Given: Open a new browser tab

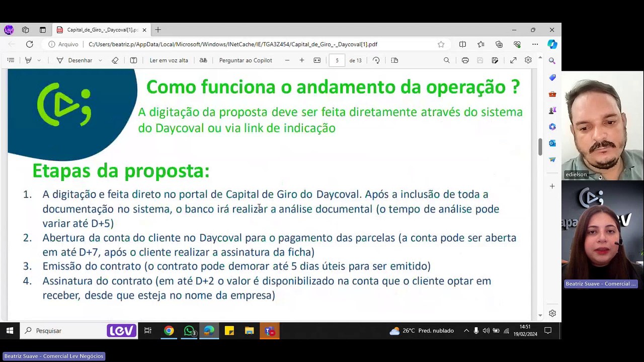Looking at the screenshot, I should (158, 30).
